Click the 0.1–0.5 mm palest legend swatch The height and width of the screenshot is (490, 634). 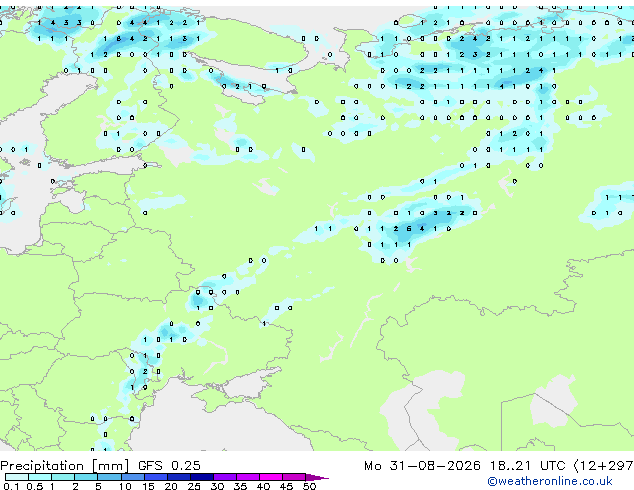tap(17, 477)
